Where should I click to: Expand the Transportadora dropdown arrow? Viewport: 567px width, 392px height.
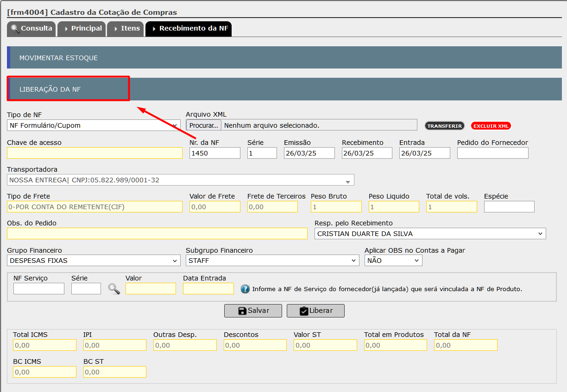(x=348, y=181)
